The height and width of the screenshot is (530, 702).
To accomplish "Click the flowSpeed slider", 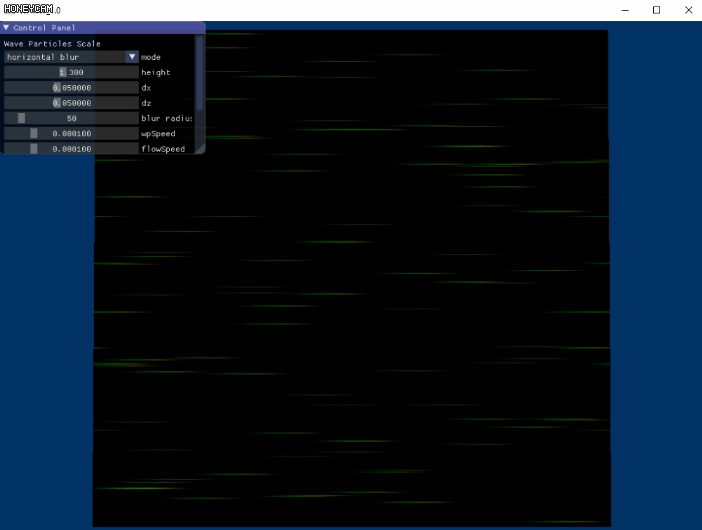I will [x=71, y=148].
